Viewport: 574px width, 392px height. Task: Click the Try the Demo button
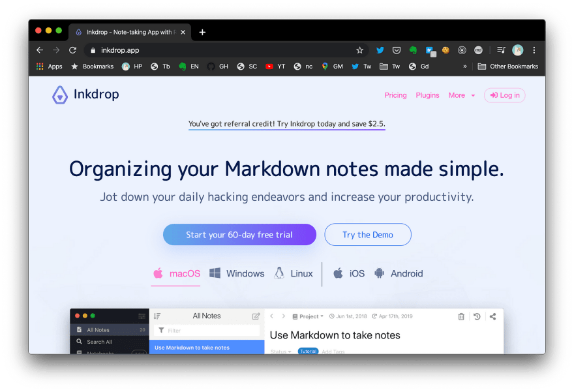pos(367,235)
